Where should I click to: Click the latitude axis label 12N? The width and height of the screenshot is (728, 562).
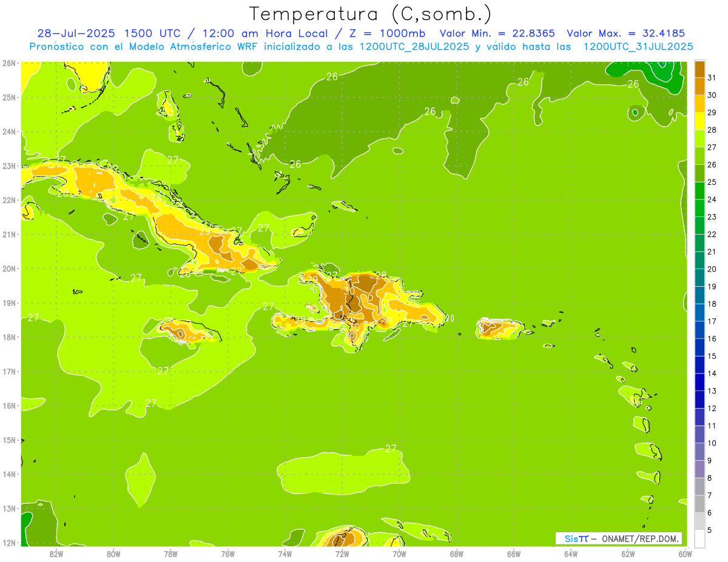[x=8, y=543]
